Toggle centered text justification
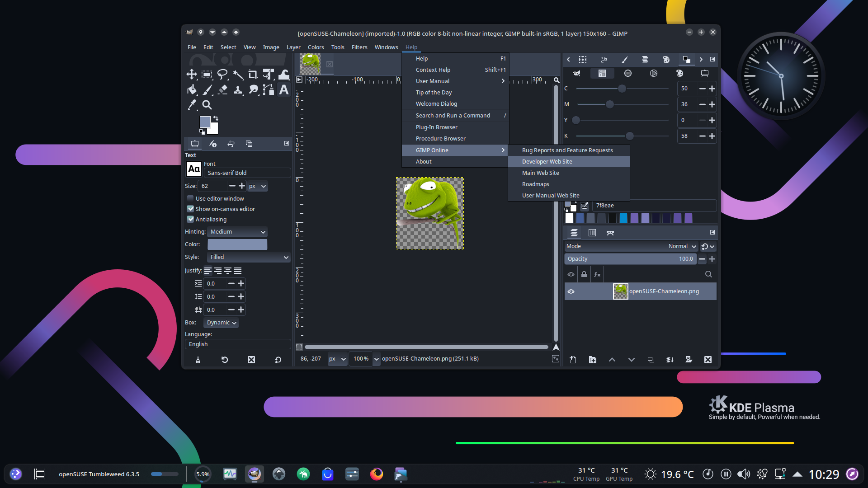The width and height of the screenshot is (868, 488). pos(228,271)
